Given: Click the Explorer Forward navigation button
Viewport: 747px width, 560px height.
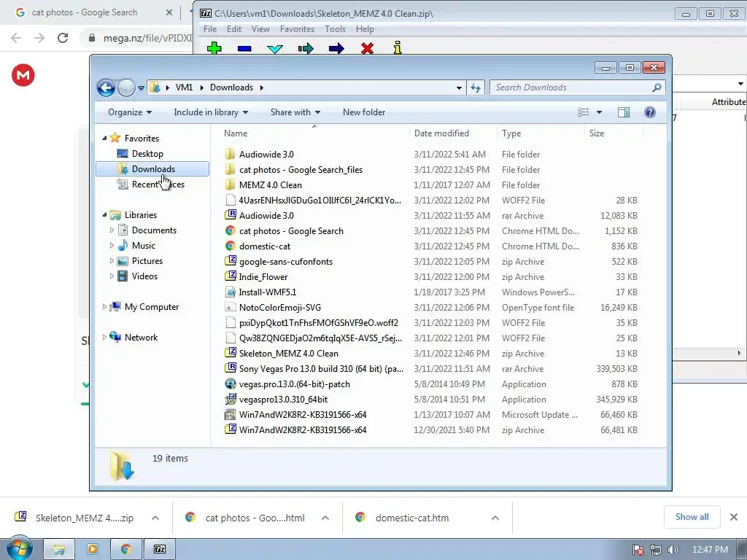Looking at the screenshot, I should coord(126,87).
